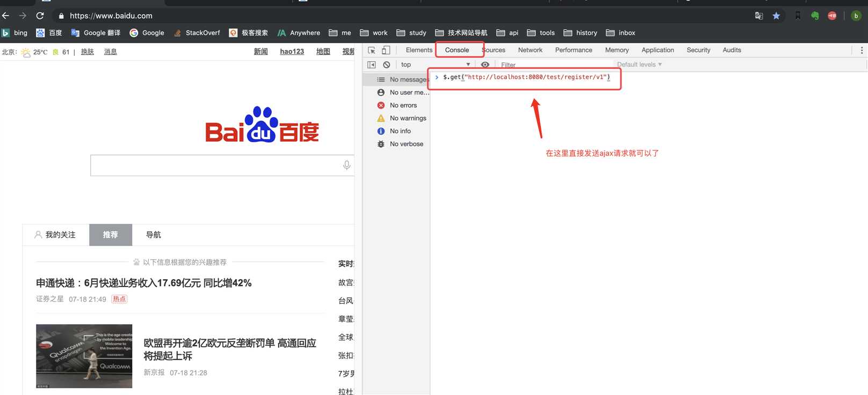
Task: Open the Evernote extension icon
Action: pos(815,16)
